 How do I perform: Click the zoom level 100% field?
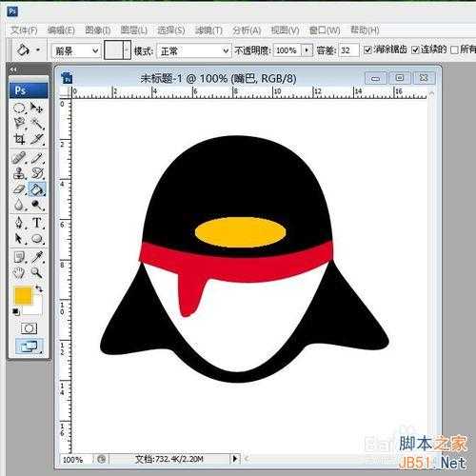(75, 459)
